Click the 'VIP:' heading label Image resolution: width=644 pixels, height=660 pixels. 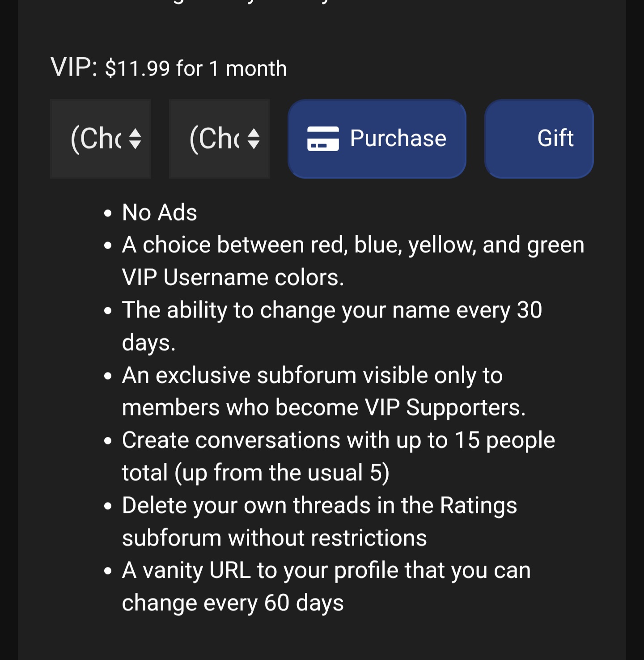pyautogui.click(x=74, y=68)
